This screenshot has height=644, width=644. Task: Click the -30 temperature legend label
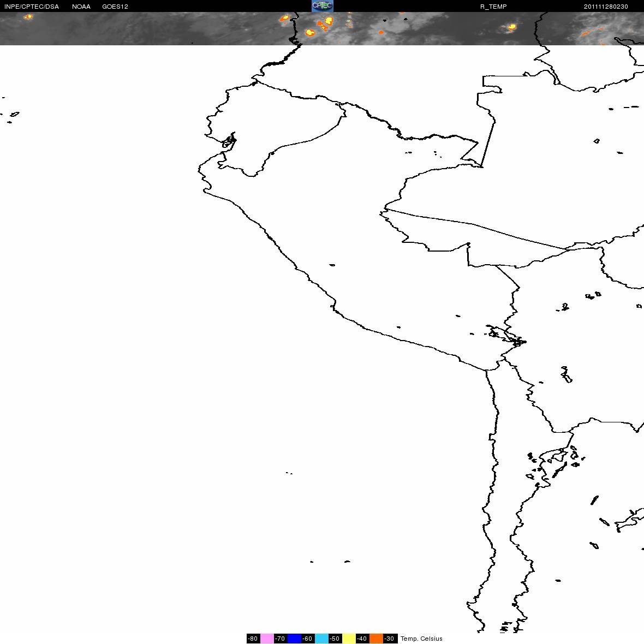pos(390,638)
